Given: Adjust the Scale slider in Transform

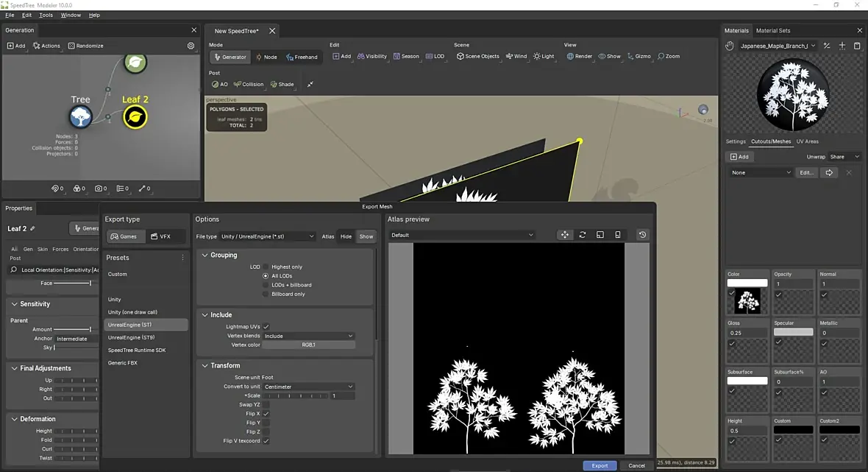Looking at the screenshot, I should tap(296, 396).
